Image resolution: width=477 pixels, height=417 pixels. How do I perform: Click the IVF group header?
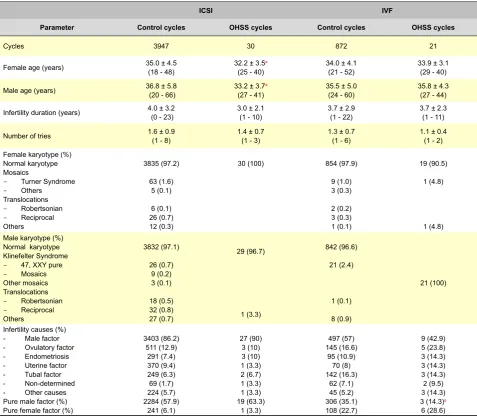click(x=387, y=11)
